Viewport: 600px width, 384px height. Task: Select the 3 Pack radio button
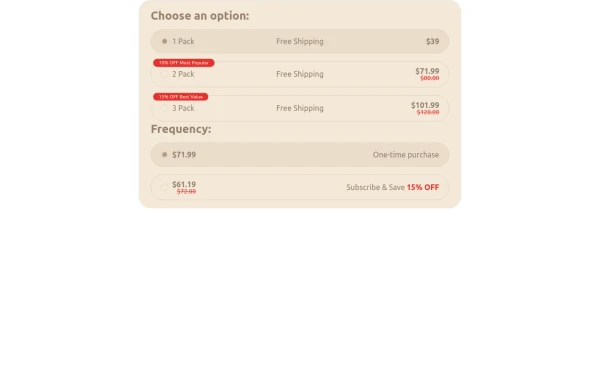(165, 108)
